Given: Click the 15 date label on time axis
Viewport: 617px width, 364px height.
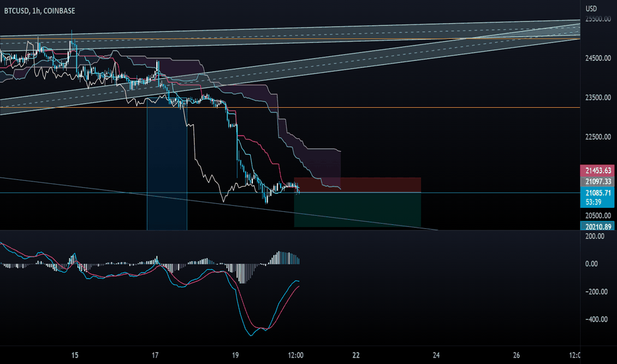Looking at the screenshot, I should coord(75,355).
